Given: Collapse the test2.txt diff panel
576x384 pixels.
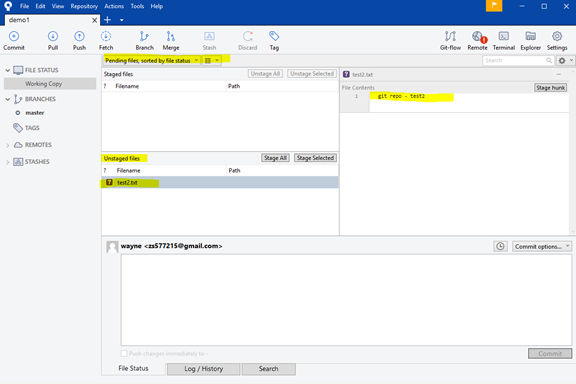Looking at the screenshot, I should click(x=558, y=74).
